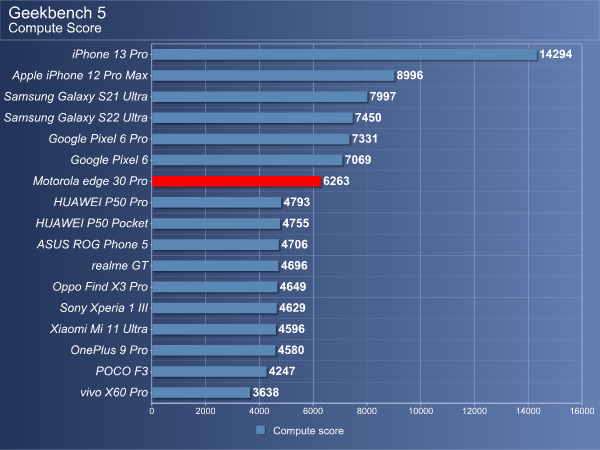The image size is (600, 450).
Task: Click the 'Samsung Galaxy S22 Ultra' label
Action: coord(76,117)
